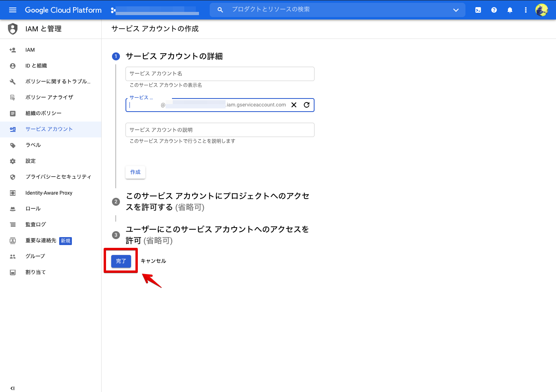The width and height of the screenshot is (556, 392).
Task: Open 割り当て in sidebar
Action: point(50,272)
